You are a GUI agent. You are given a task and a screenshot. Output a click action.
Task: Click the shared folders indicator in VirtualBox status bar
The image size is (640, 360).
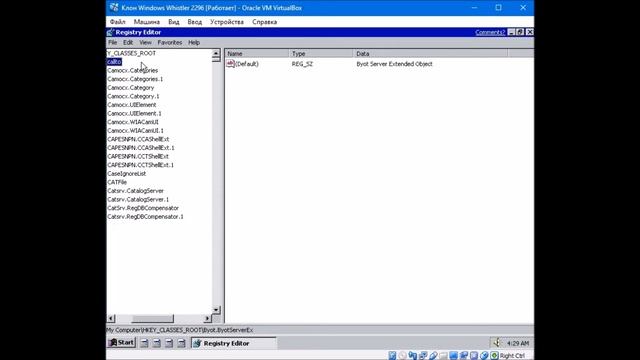pos(443,356)
